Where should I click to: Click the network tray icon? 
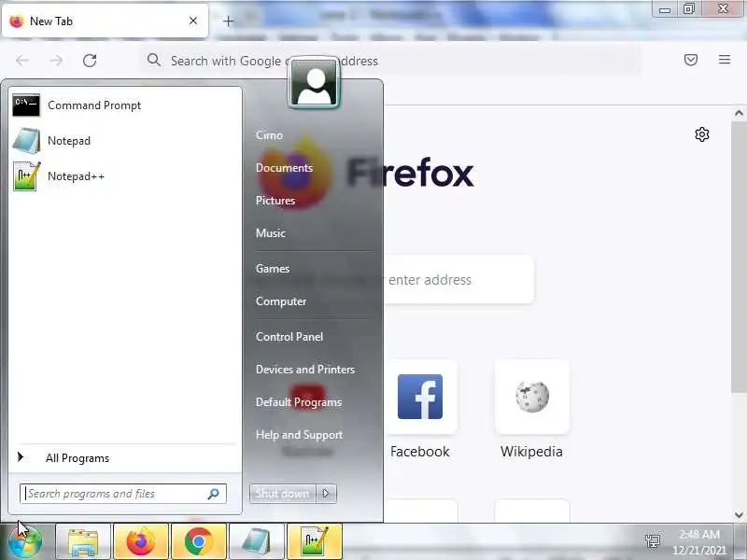coord(652,541)
